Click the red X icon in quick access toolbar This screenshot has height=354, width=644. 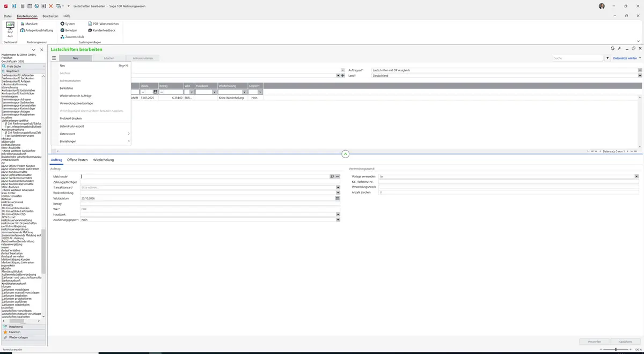[51, 5]
